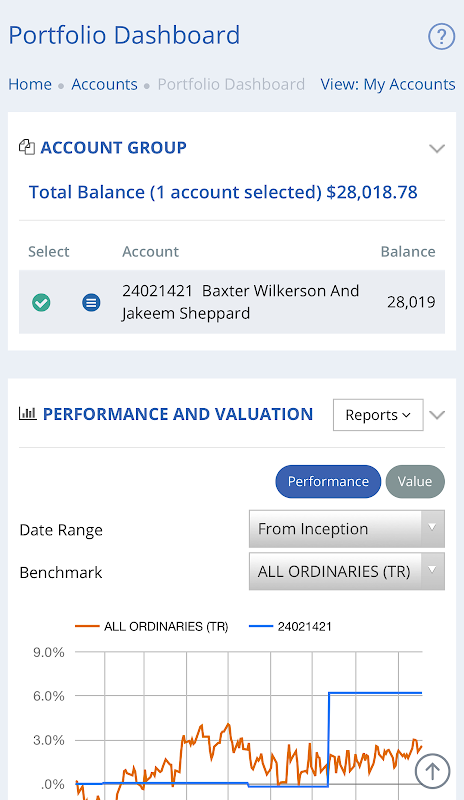Click the Account Group documents icon

point(27,147)
